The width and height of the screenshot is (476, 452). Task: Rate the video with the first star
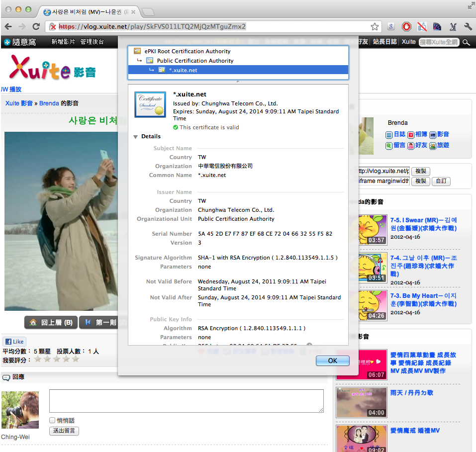click(x=38, y=360)
